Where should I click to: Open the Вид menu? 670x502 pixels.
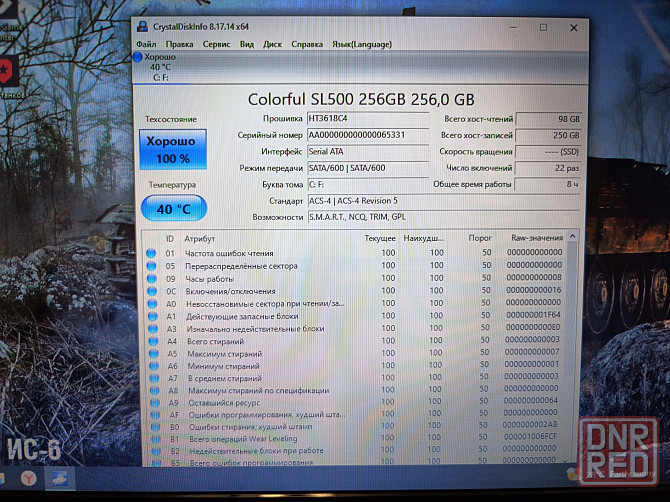coord(247,44)
